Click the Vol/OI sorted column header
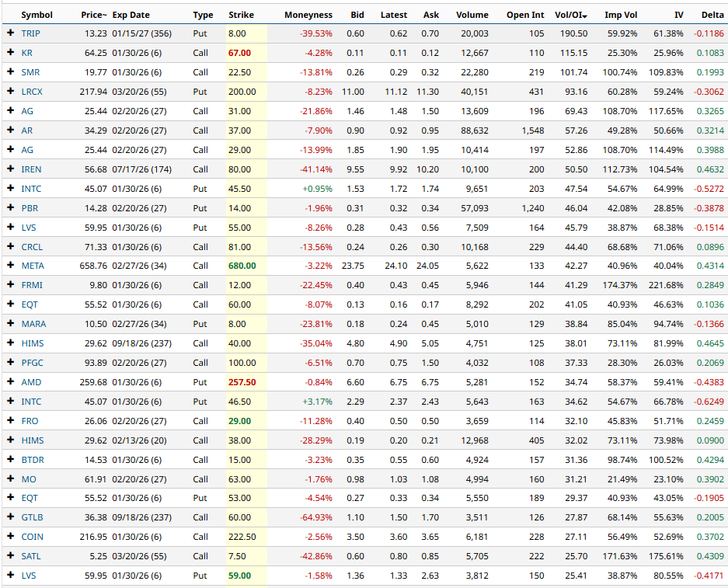This screenshot has height=588, width=728. pyautogui.click(x=571, y=15)
